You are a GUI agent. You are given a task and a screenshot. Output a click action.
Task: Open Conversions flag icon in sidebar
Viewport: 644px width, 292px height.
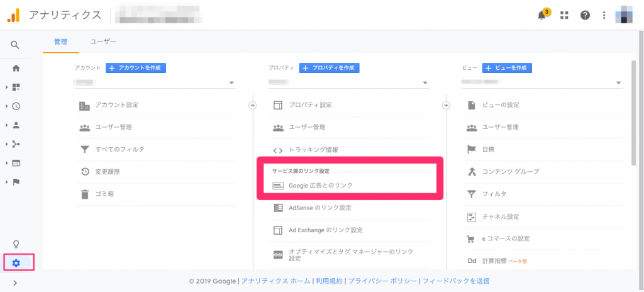(16, 182)
